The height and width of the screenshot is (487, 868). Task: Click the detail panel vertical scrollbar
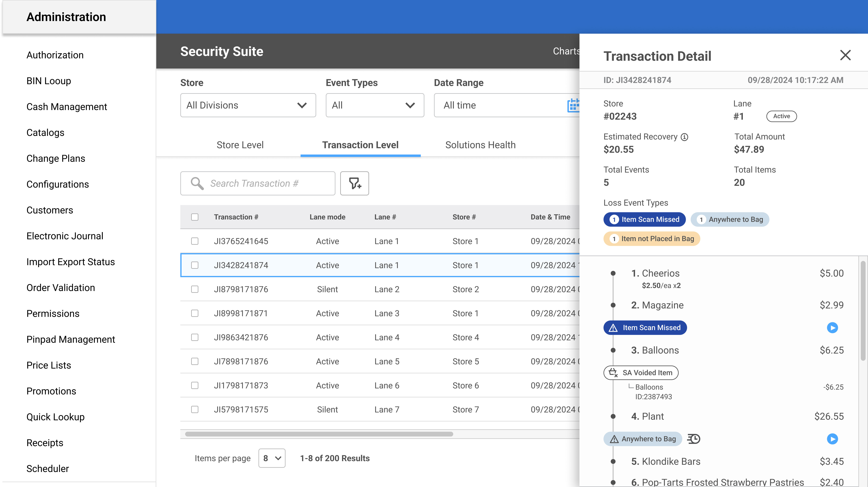pyautogui.click(x=863, y=311)
